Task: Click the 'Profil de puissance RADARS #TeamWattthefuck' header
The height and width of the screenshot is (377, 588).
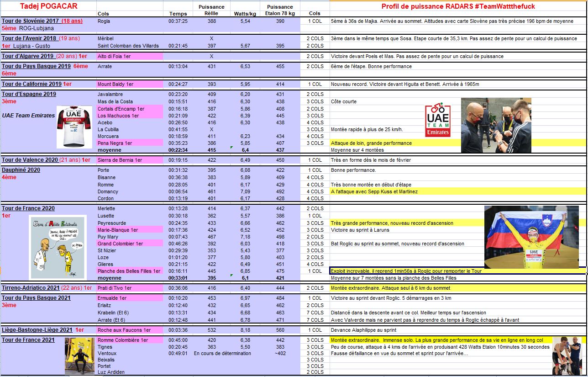Action: [x=458, y=6]
